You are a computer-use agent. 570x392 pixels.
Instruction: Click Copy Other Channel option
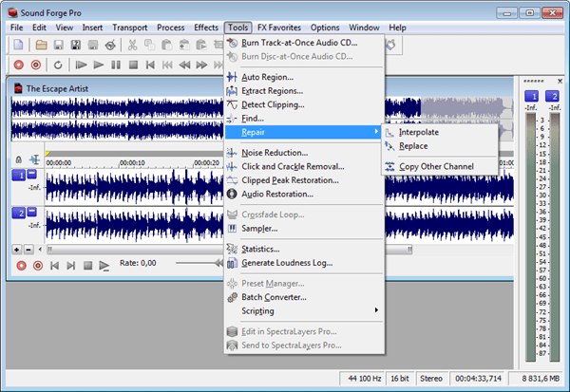coord(436,166)
